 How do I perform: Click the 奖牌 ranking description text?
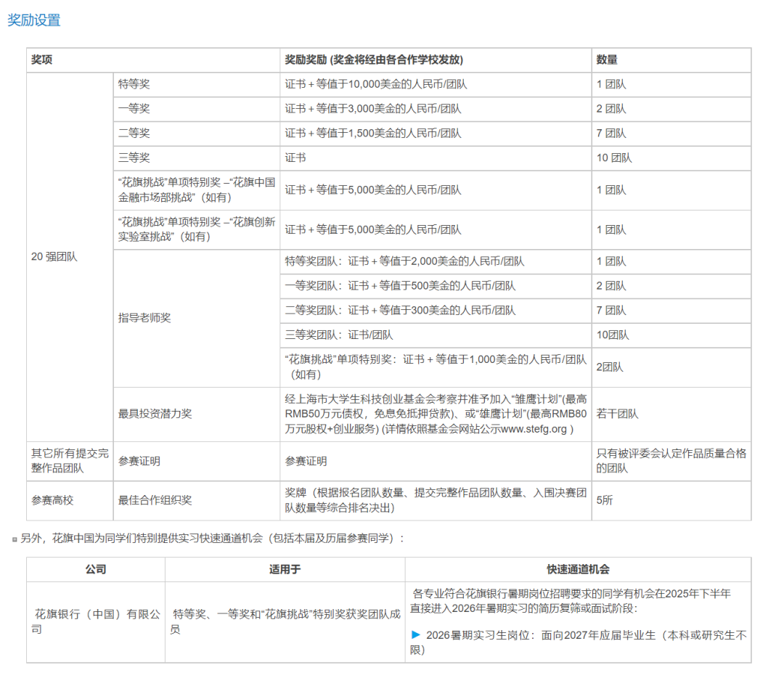[x=436, y=500]
